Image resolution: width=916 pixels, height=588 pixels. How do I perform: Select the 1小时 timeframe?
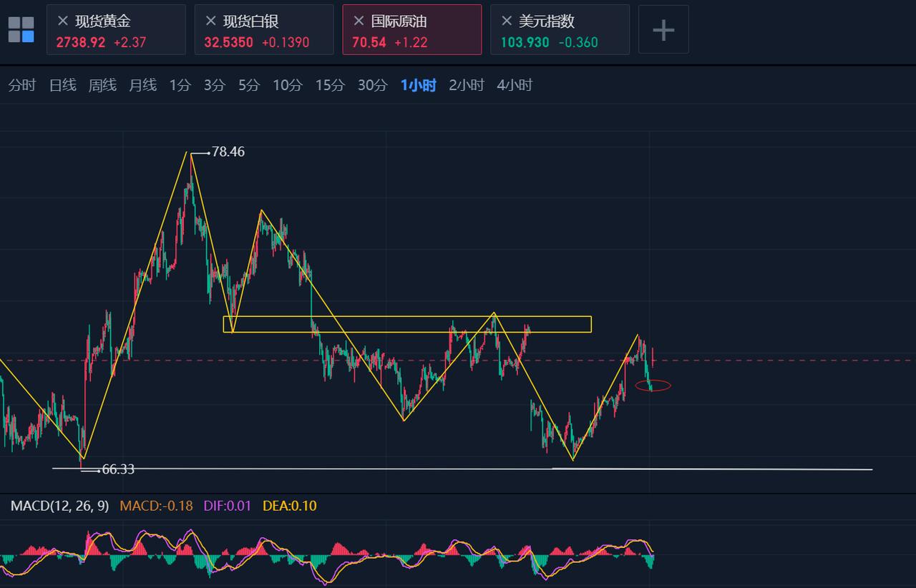418,85
